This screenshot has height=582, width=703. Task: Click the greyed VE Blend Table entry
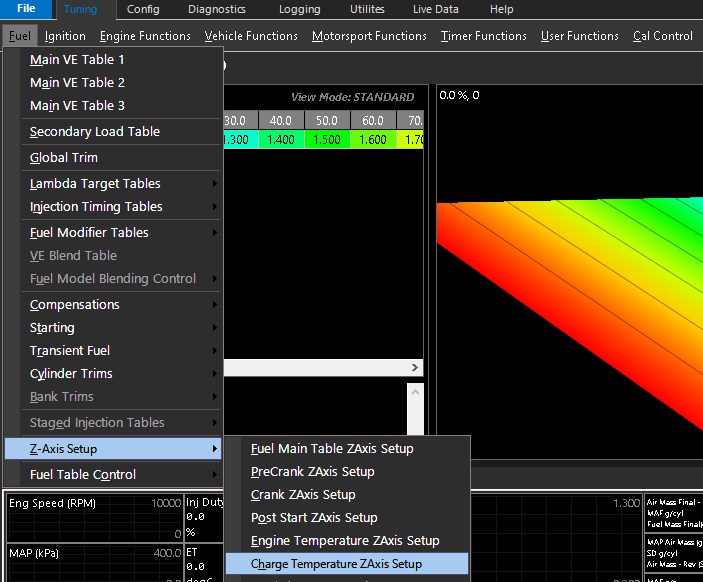(x=113, y=255)
